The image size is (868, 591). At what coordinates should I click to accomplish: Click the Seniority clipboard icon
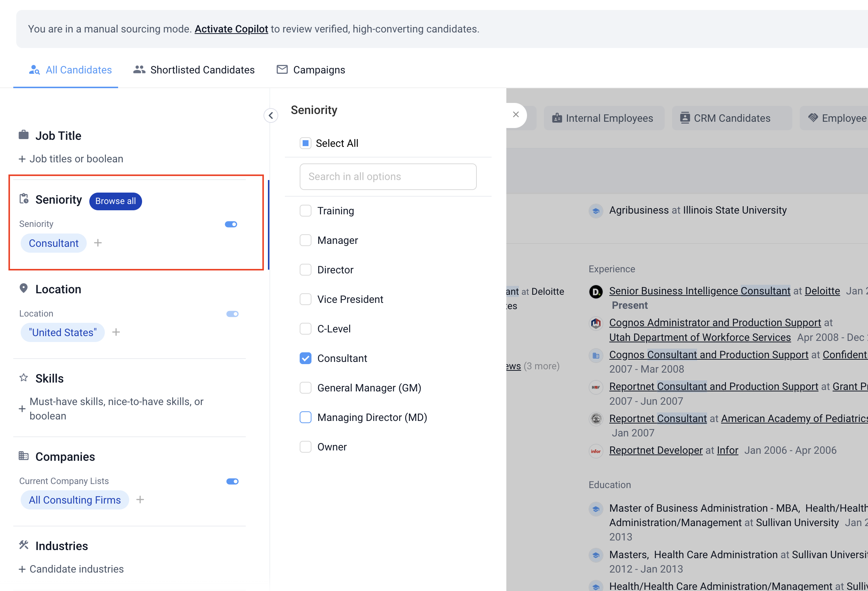(x=24, y=198)
